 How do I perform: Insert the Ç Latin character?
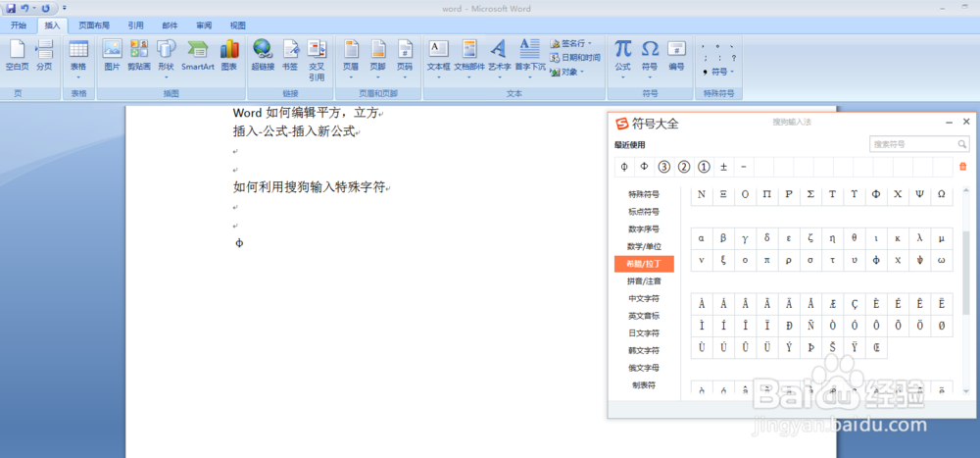tap(855, 304)
